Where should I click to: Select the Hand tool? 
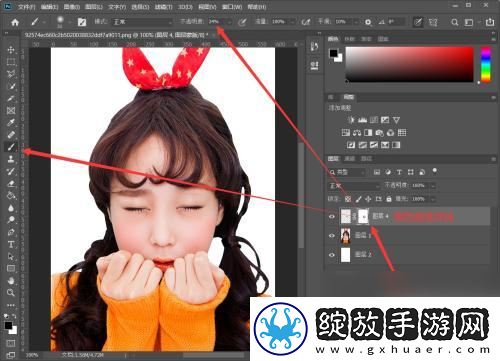click(11, 281)
